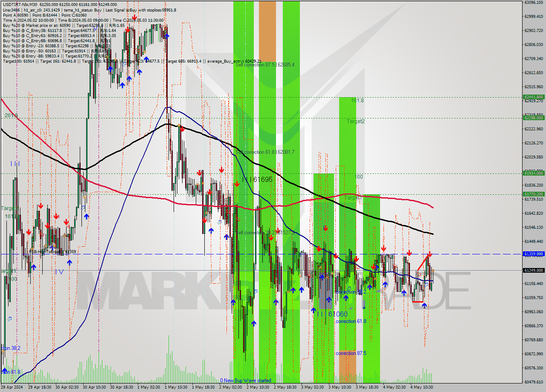
Task: Click the red sell arrow above the rightmost candles
Action: coord(430,254)
